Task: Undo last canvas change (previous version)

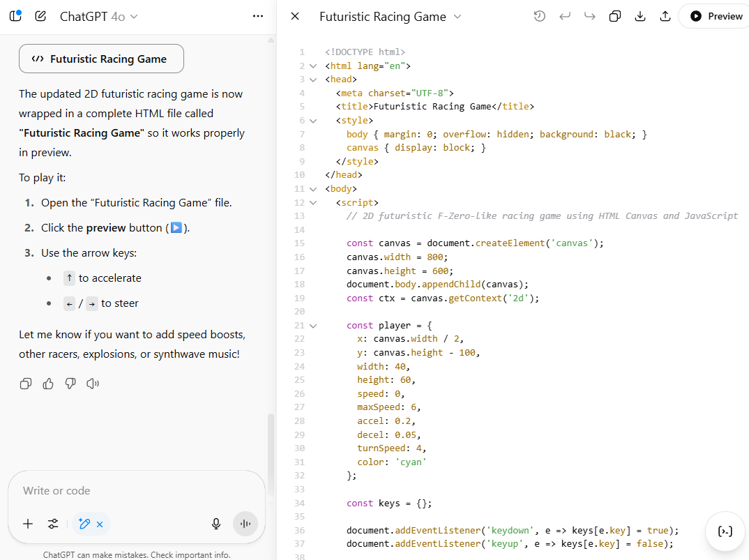Action: tap(565, 16)
